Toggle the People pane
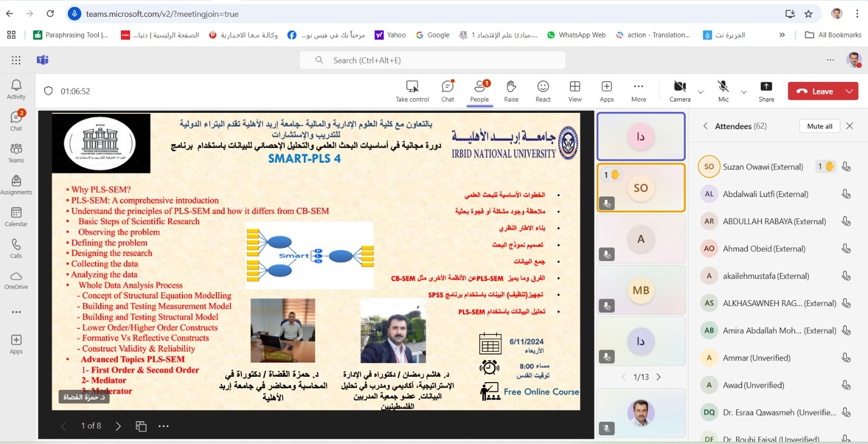868x444 pixels. click(480, 91)
